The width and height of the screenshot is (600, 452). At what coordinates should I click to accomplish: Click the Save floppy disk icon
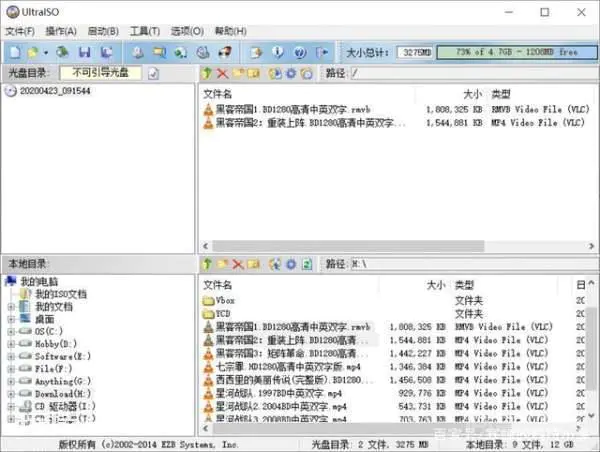tap(85, 52)
